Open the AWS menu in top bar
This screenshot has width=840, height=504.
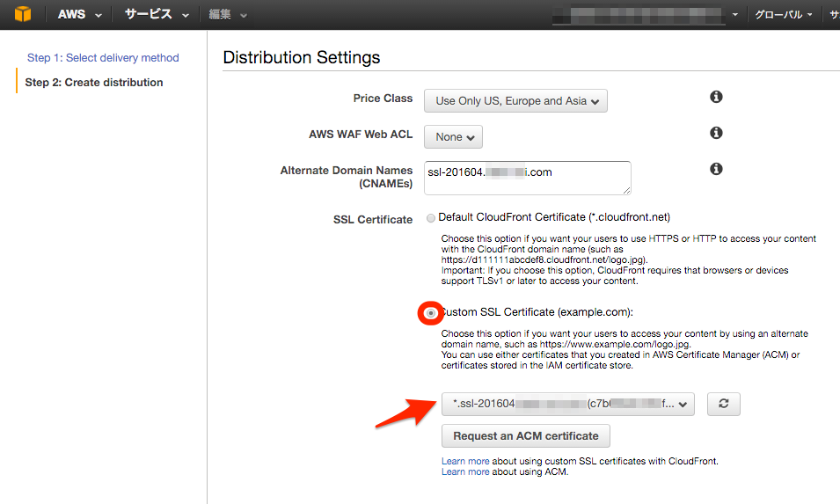(79, 15)
